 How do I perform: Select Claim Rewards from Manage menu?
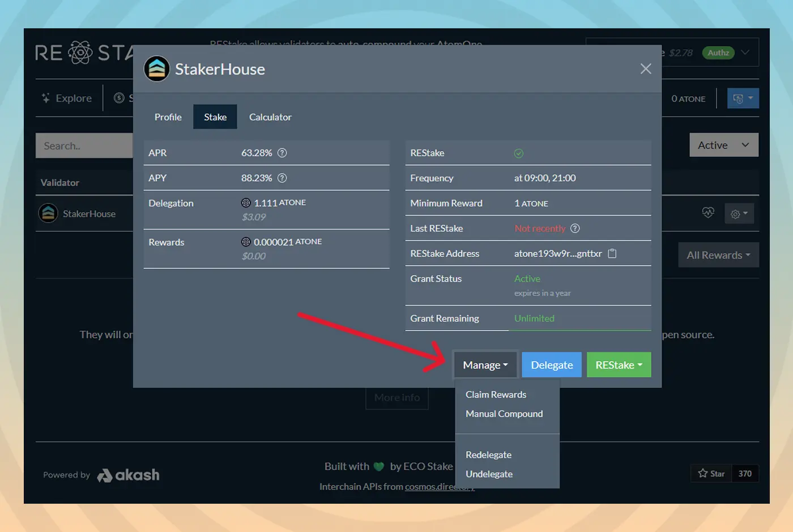point(496,394)
